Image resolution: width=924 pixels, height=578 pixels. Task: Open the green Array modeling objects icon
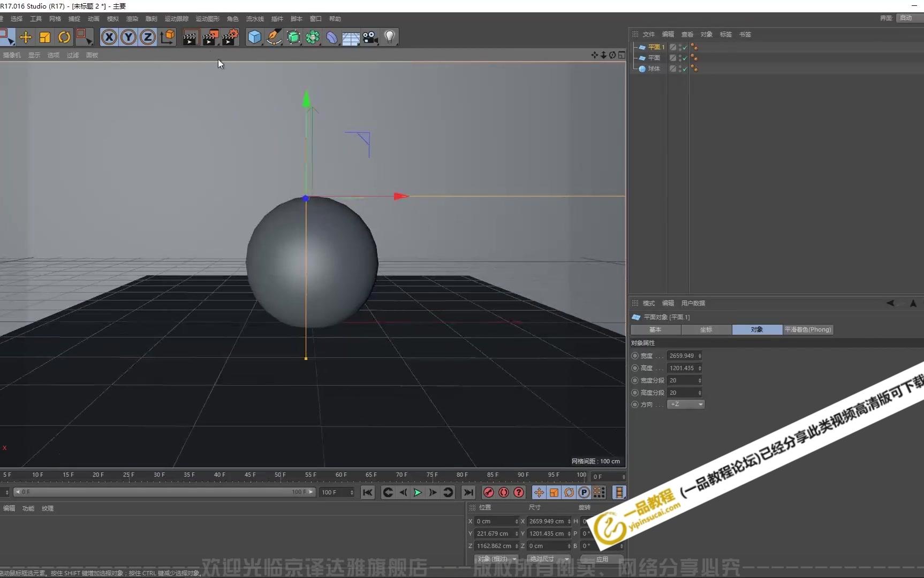(x=313, y=37)
